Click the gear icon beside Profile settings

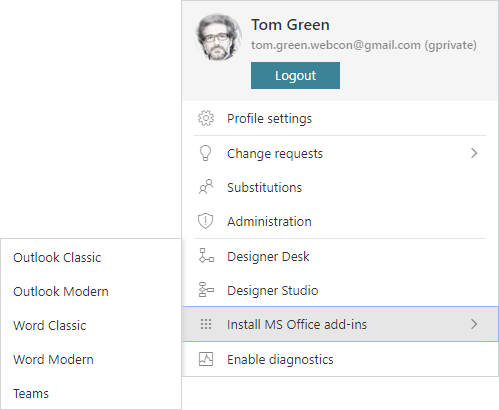[x=206, y=118]
